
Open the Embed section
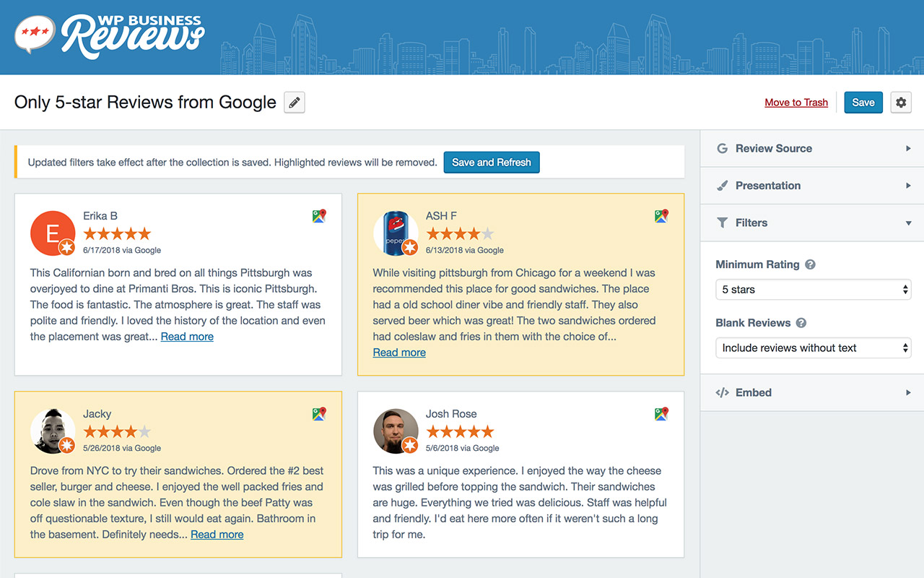(x=812, y=392)
